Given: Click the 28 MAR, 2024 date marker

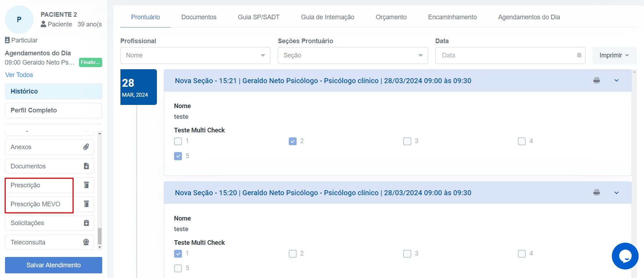Looking at the screenshot, I should coord(139,87).
